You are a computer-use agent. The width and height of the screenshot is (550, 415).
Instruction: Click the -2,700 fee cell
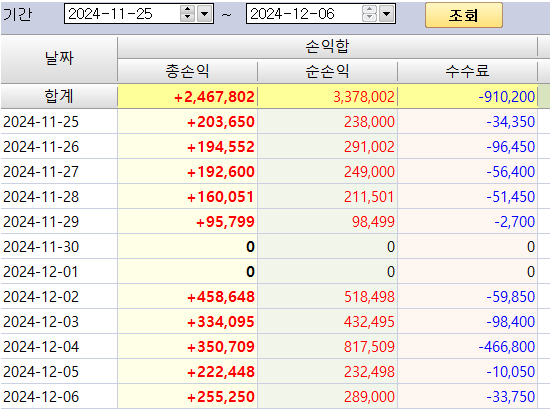(x=467, y=221)
